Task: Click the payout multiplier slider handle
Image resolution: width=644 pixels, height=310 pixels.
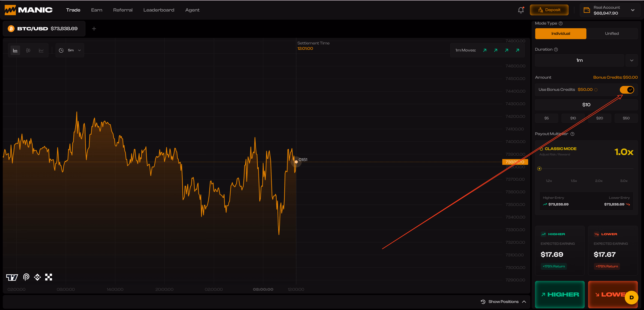Action: [539, 169]
